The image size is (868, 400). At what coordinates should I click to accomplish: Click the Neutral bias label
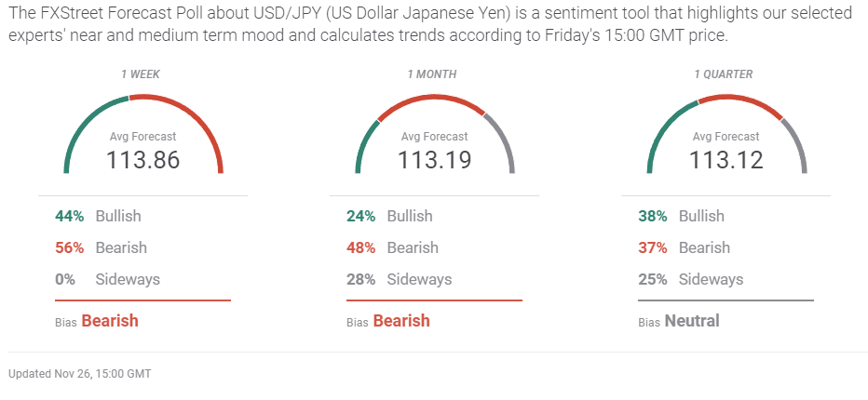point(691,321)
